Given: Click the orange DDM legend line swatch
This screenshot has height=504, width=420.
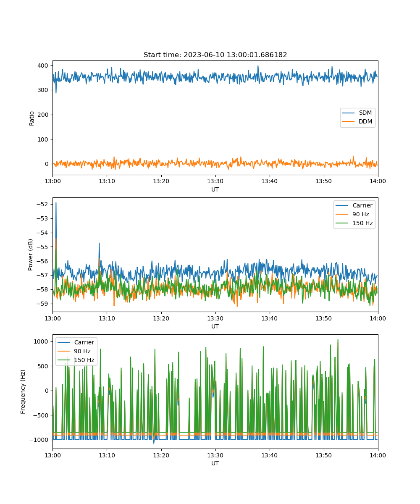Looking at the screenshot, I should [x=349, y=122].
